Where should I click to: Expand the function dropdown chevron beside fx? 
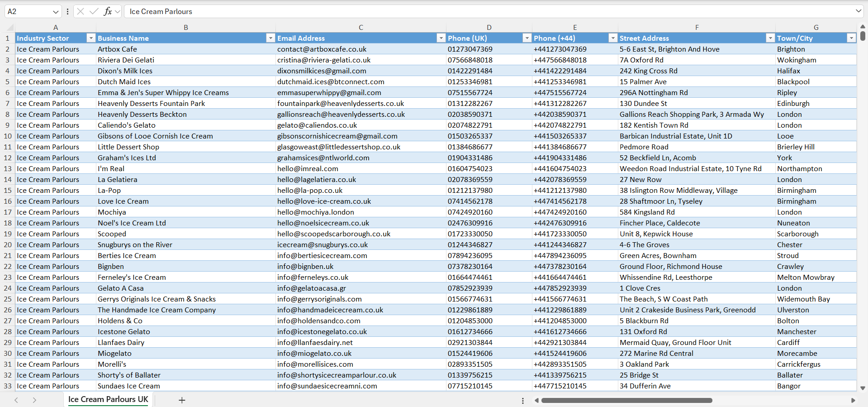click(x=118, y=12)
